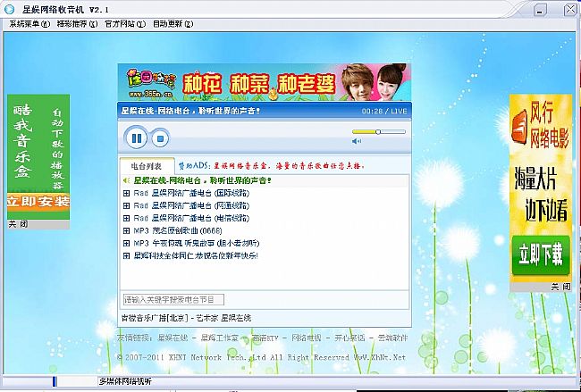Click the app logo icon in title bar
Viewport: 581px width, 392px height.
tap(9, 9)
